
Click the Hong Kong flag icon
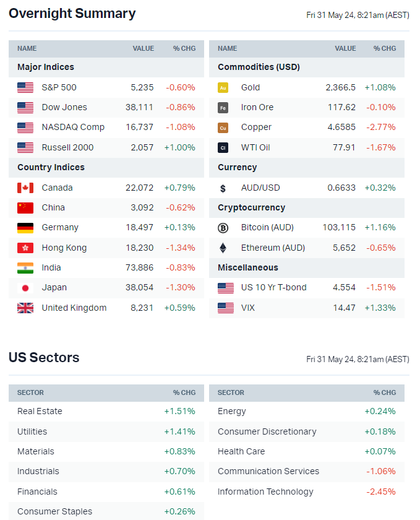point(25,248)
